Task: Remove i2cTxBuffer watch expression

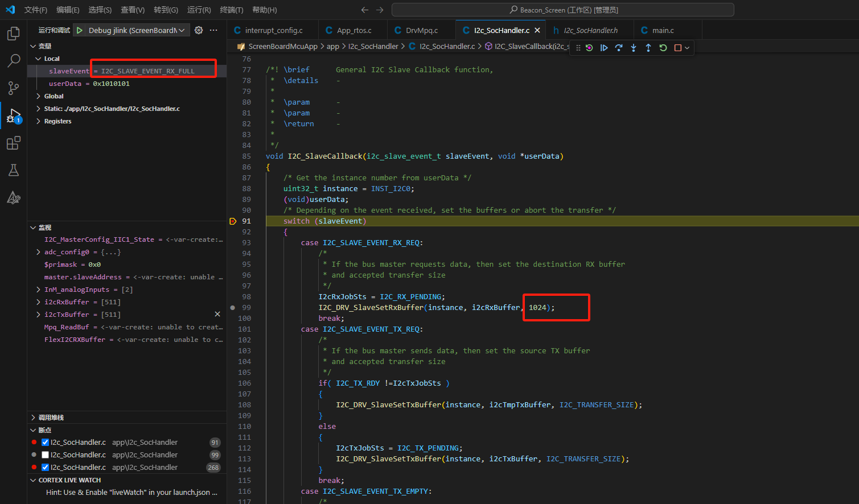Action: coord(217,314)
